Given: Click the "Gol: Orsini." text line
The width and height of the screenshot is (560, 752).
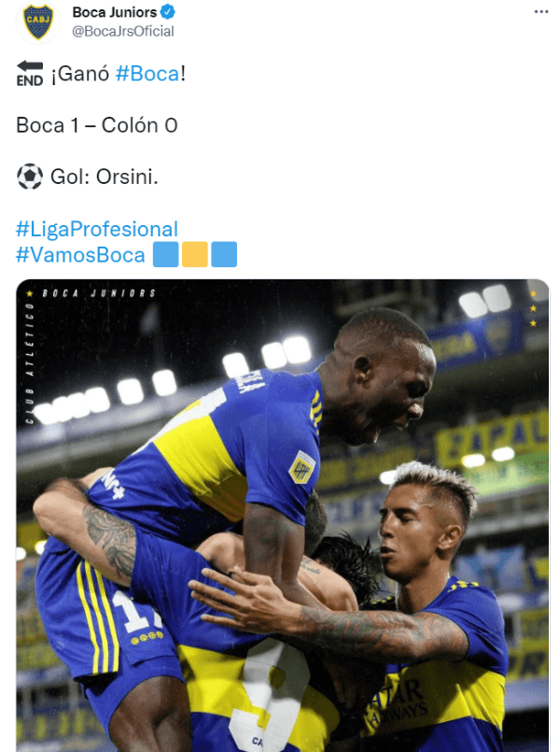Looking at the screenshot, I should tap(104, 177).
